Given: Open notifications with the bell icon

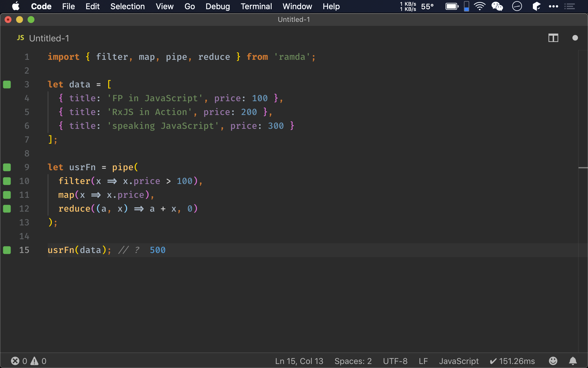Looking at the screenshot, I should point(573,361).
